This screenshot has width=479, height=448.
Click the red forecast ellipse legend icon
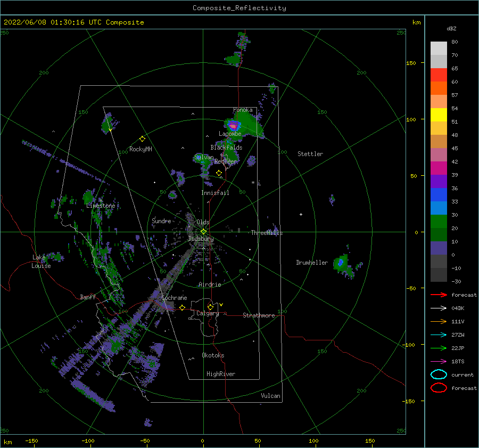pyautogui.click(x=439, y=388)
